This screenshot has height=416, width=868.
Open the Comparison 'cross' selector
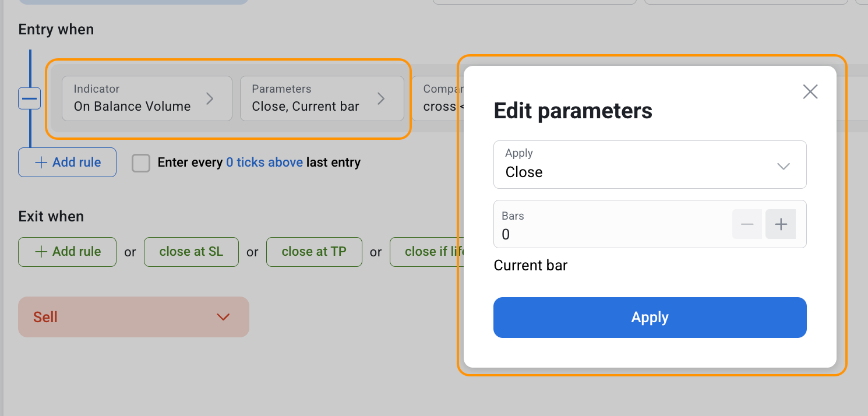click(x=437, y=98)
